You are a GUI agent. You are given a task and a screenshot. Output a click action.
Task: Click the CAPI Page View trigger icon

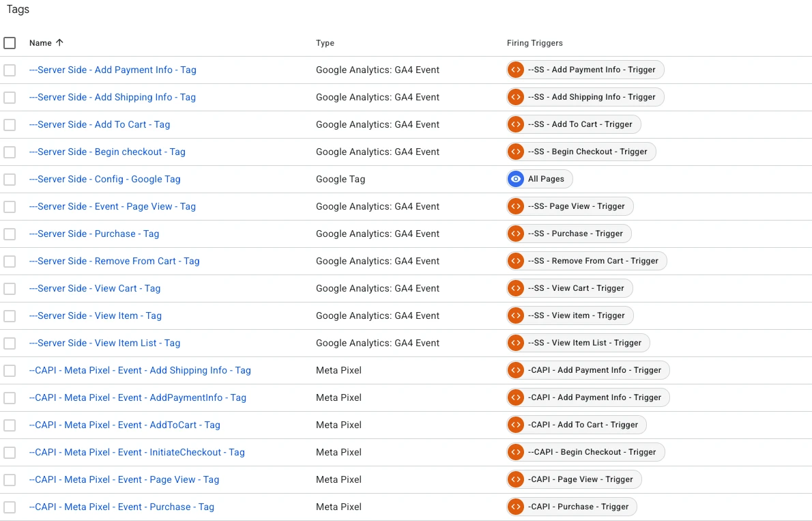(516, 479)
